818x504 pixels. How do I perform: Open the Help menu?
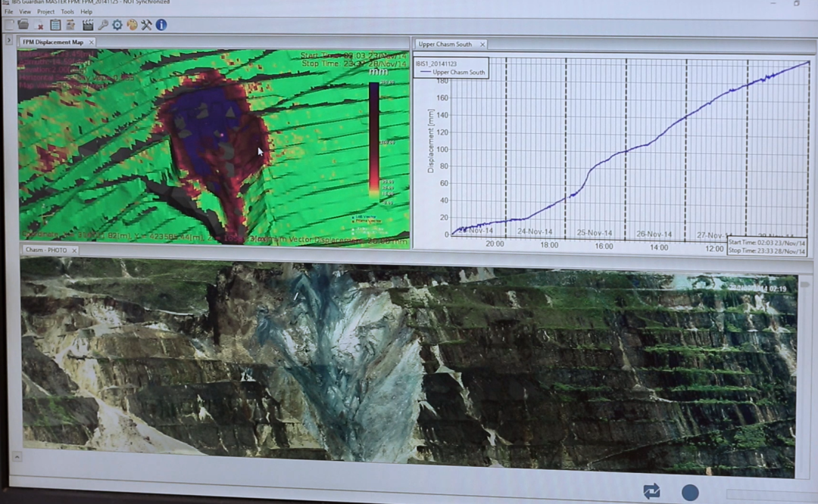pyautogui.click(x=86, y=11)
